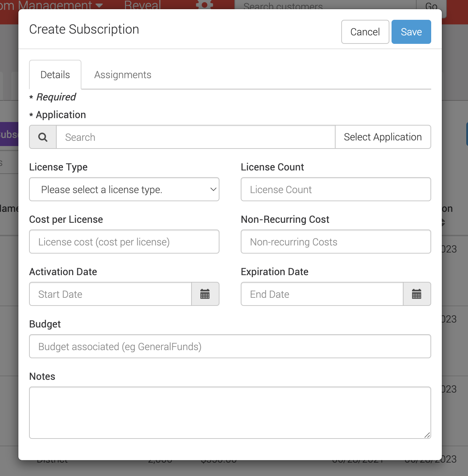
Task: Focus the Non-recurring Costs input
Action: pyautogui.click(x=336, y=242)
